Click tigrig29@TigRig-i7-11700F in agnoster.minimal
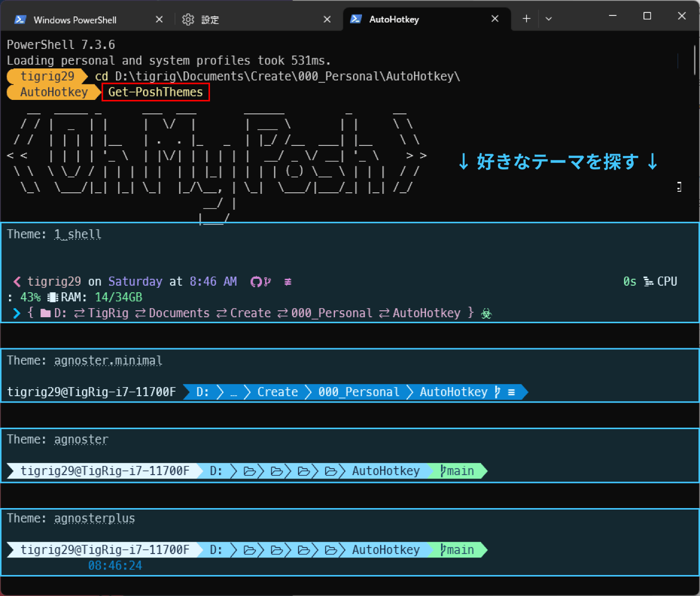The height and width of the screenshot is (596, 700). click(x=91, y=392)
